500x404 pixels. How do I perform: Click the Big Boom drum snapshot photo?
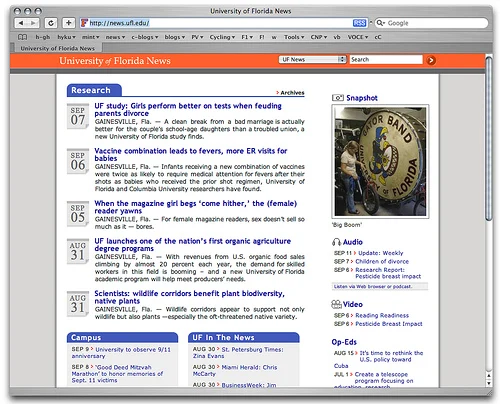click(380, 161)
